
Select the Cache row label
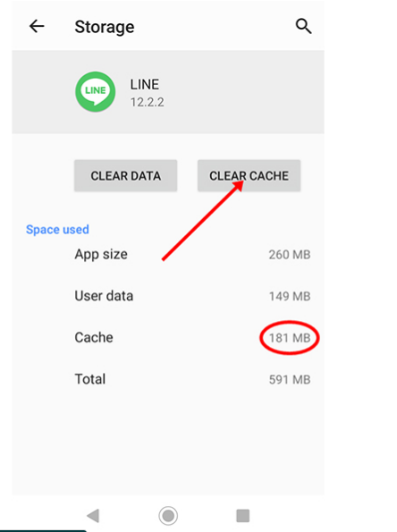[x=94, y=338]
